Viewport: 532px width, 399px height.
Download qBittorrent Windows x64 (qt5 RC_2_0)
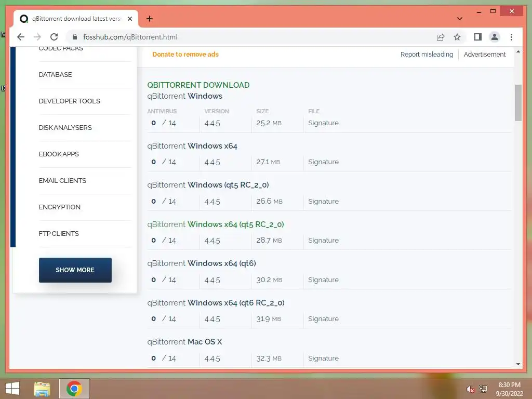click(216, 224)
